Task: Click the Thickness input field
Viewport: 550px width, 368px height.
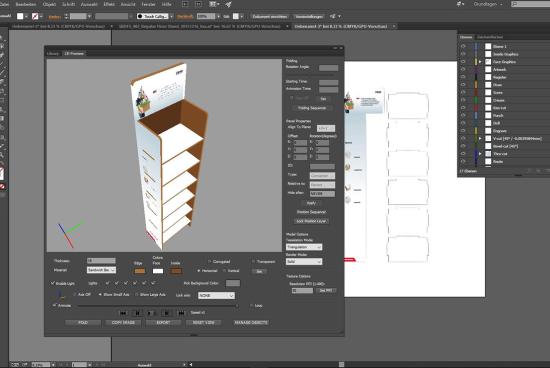Action: point(101,261)
